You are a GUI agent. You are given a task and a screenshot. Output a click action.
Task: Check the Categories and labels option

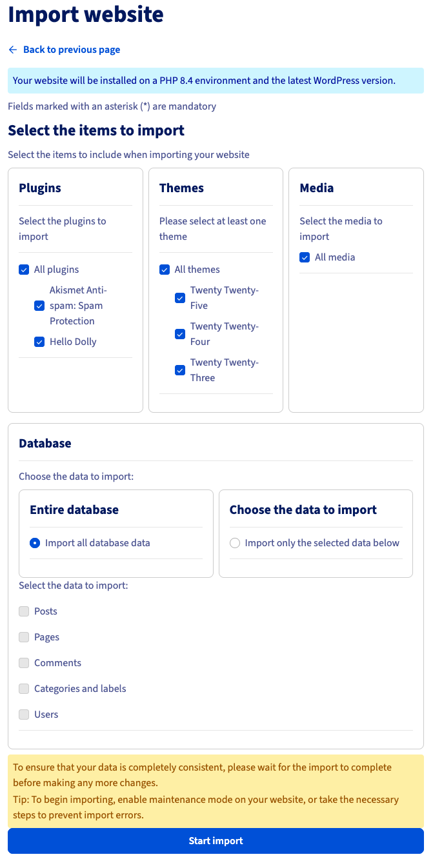(x=24, y=688)
